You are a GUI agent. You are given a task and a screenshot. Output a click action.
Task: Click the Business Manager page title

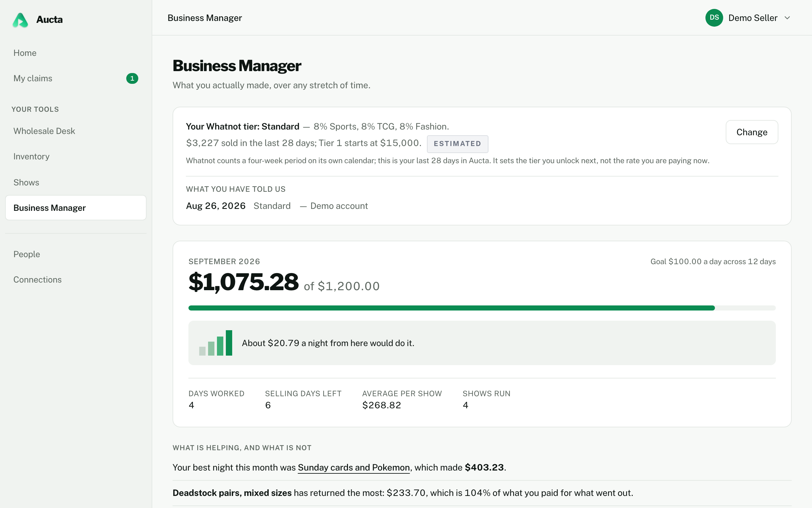click(237, 66)
